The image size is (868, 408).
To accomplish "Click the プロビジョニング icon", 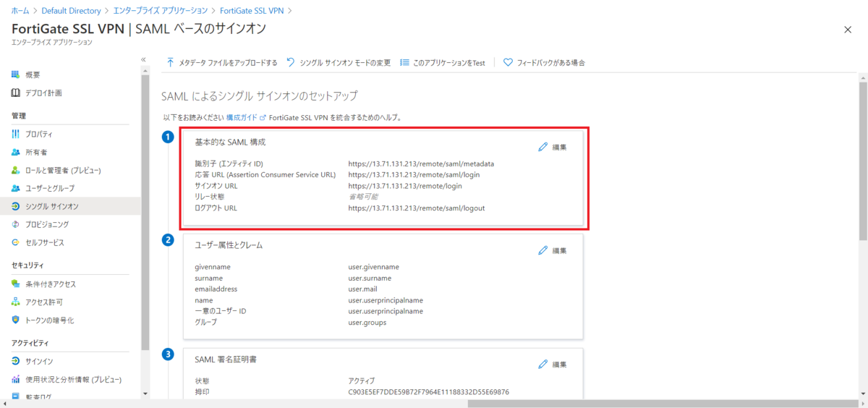I will click(15, 224).
